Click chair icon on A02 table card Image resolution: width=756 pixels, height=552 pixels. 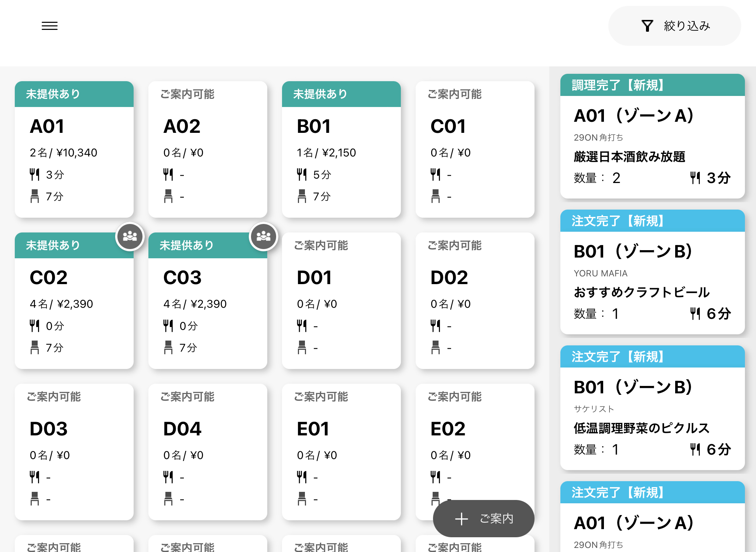168,196
